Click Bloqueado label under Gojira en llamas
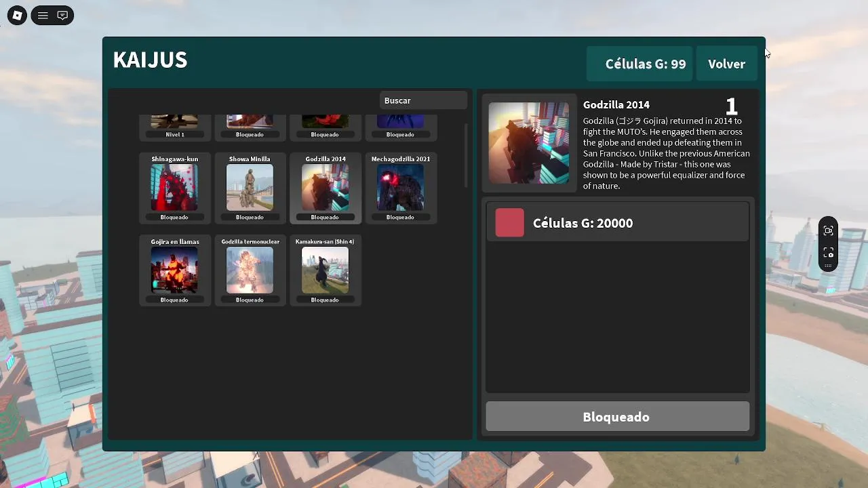Screen dimensions: 868x488 tap(174, 300)
